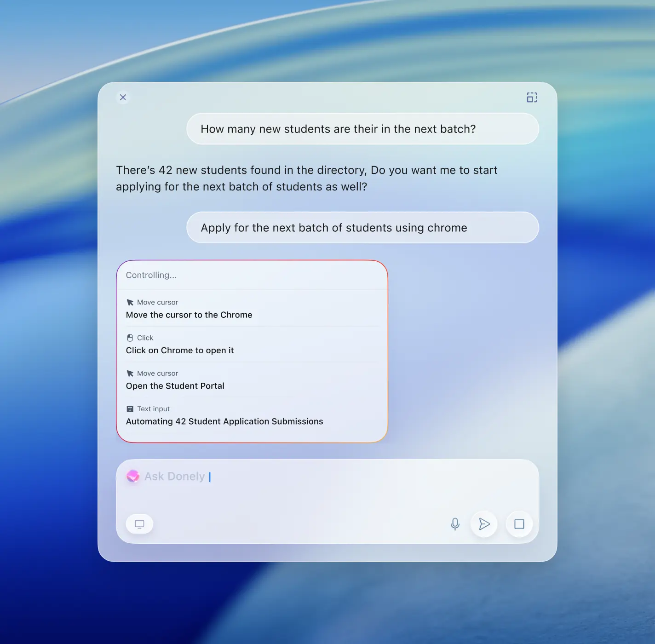The height and width of the screenshot is (644, 655).
Task: Stop the running task with square button
Action: point(519,524)
